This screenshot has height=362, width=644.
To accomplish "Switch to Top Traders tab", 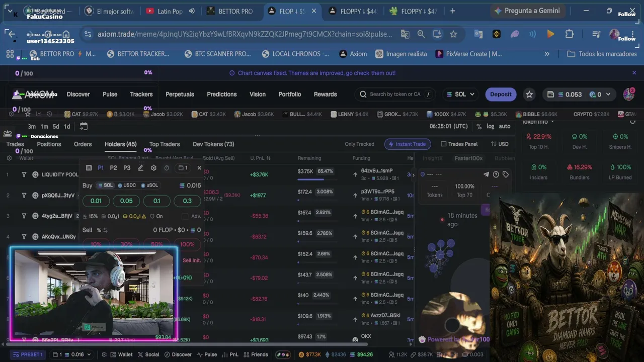I will pyautogui.click(x=165, y=144).
